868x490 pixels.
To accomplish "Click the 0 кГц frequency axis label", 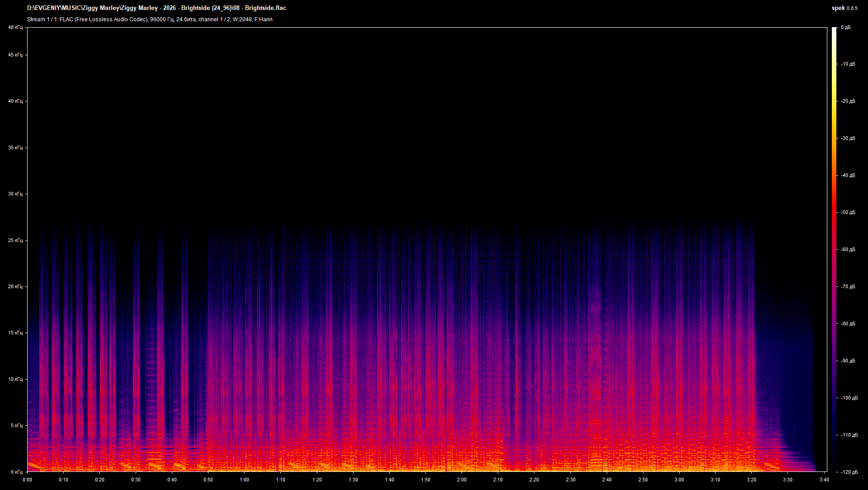I will pyautogui.click(x=17, y=472).
